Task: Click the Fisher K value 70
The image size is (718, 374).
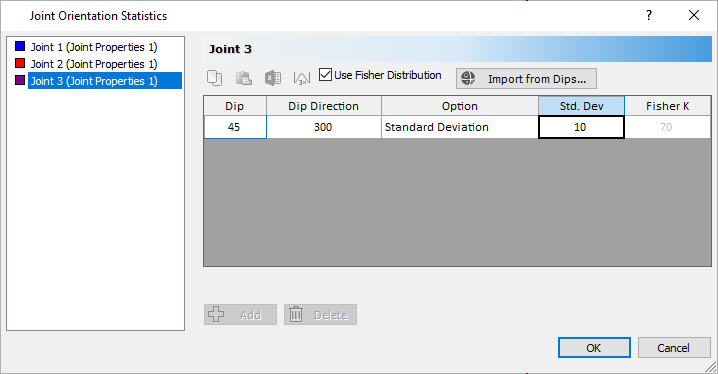Action: coord(667,127)
